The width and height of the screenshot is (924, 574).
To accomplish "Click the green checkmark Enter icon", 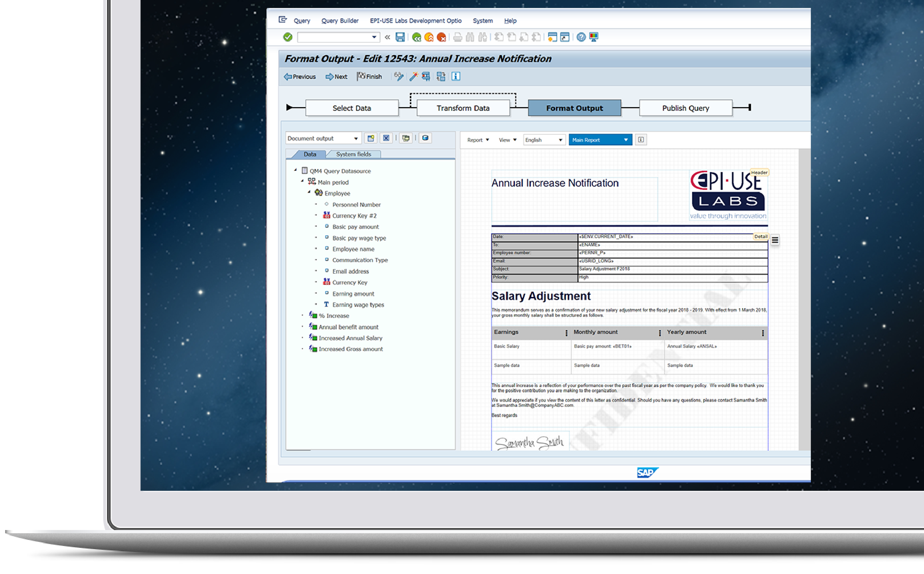I will [x=288, y=37].
